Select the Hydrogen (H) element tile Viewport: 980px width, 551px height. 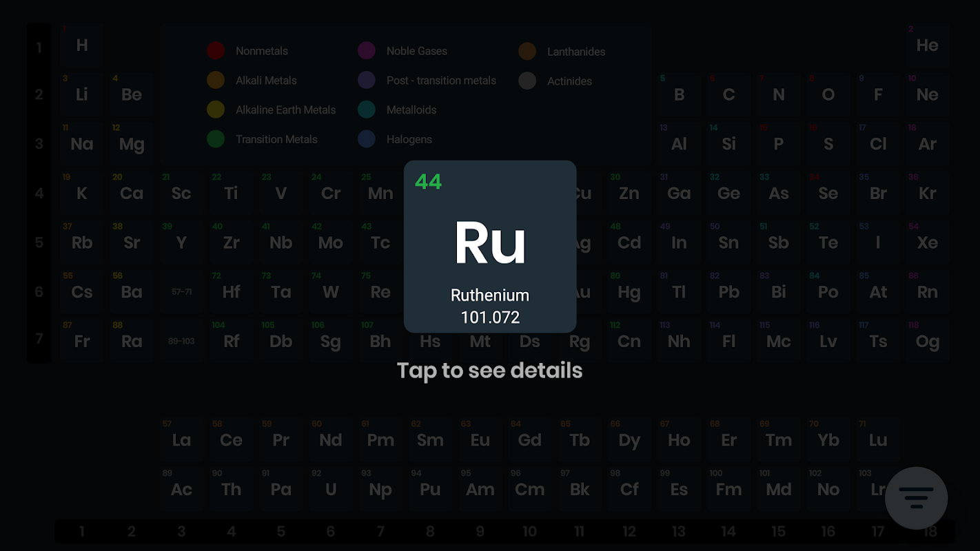click(x=82, y=45)
